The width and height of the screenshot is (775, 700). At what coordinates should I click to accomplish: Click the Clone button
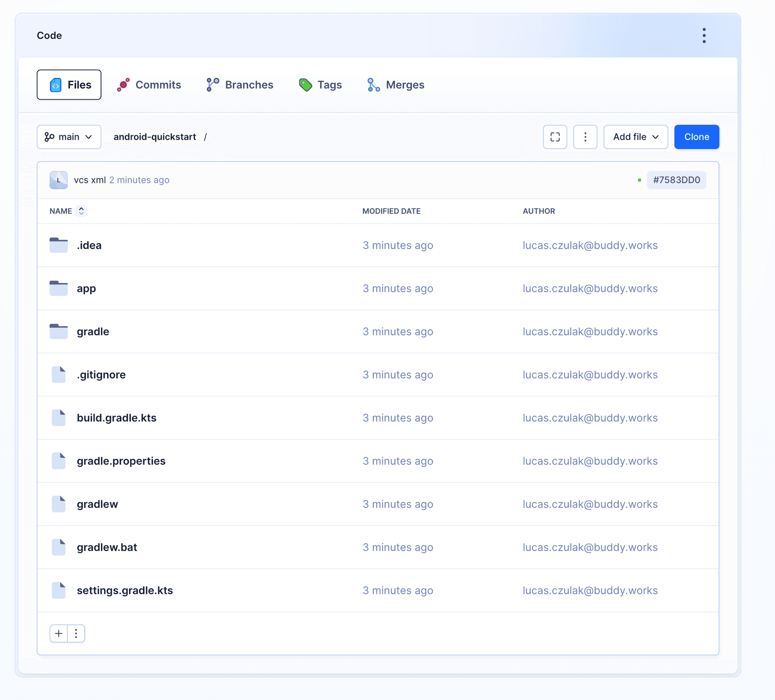696,137
